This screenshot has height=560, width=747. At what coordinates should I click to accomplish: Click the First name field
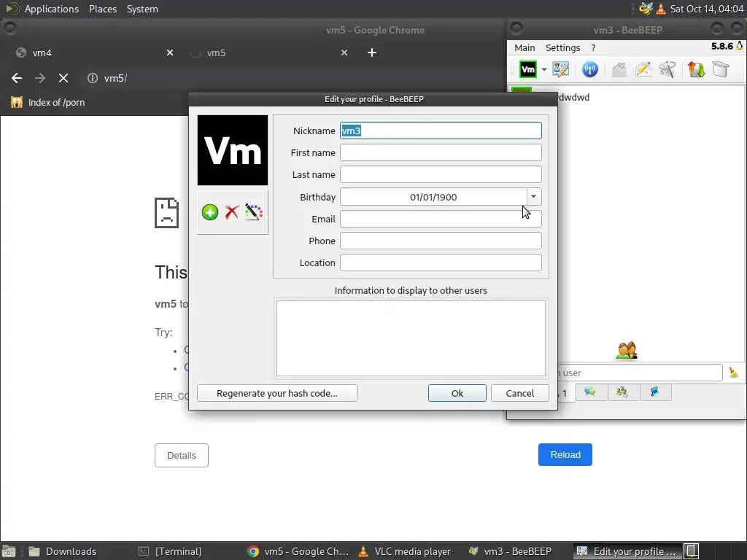tap(441, 152)
